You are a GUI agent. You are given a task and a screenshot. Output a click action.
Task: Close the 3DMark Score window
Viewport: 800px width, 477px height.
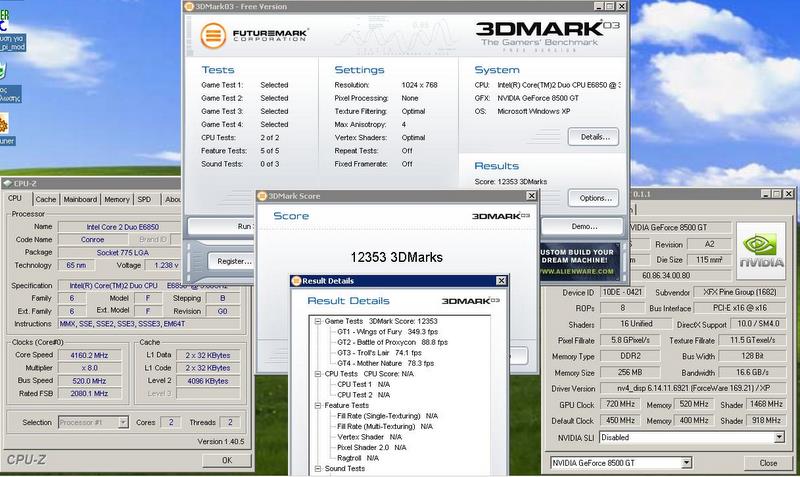tap(531, 196)
